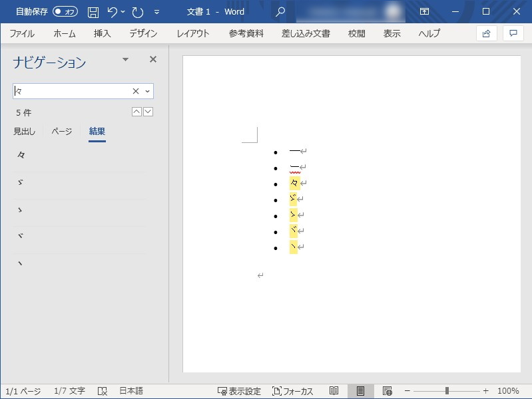Click the zoom slider handle
Image resolution: width=532 pixels, height=399 pixels.
coord(447,391)
